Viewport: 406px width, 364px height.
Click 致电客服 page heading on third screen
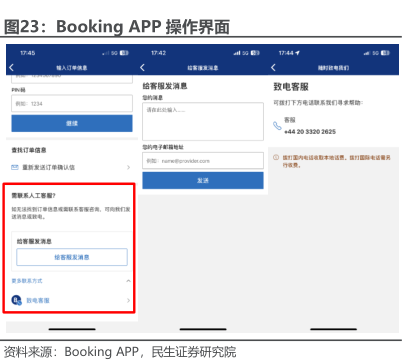pos(291,87)
